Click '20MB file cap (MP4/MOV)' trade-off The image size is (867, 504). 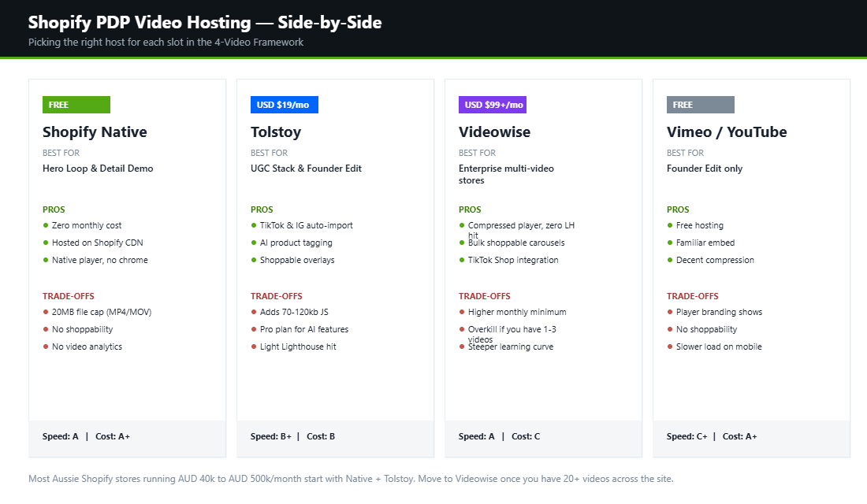click(101, 312)
